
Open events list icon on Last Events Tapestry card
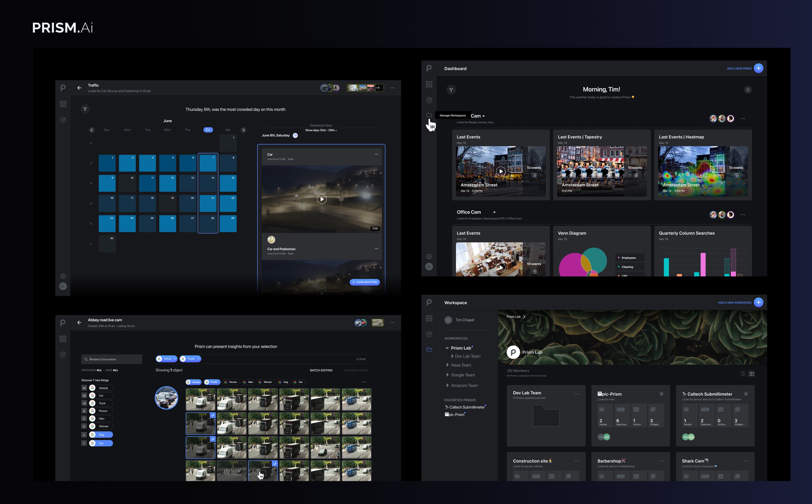click(x=635, y=175)
